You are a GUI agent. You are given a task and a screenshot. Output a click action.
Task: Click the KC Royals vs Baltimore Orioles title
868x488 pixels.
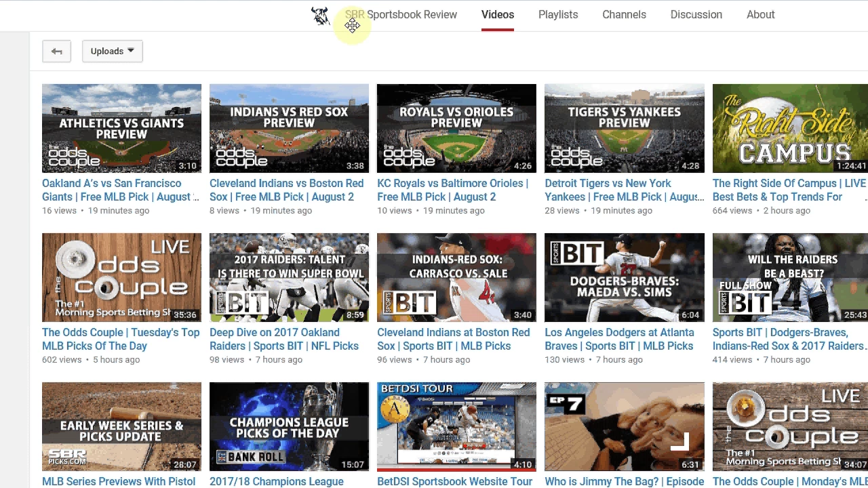(453, 190)
